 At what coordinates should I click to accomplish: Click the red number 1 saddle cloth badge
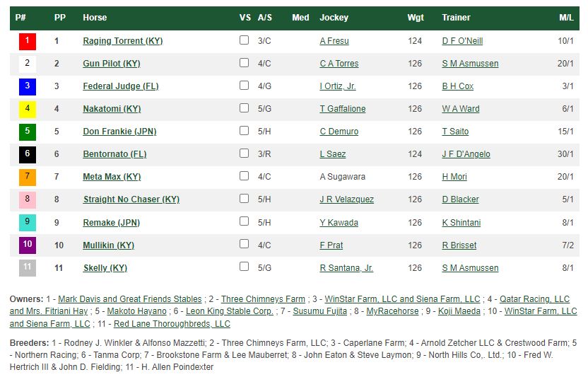point(28,41)
